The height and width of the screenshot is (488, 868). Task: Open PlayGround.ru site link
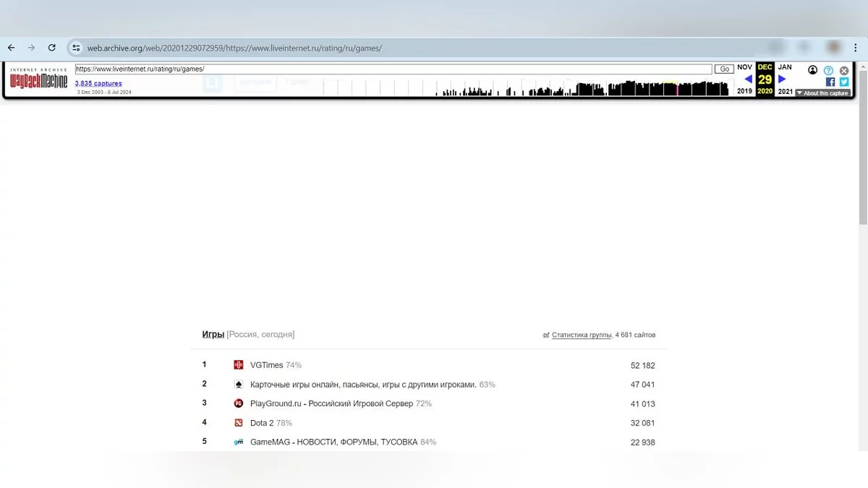click(x=331, y=403)
